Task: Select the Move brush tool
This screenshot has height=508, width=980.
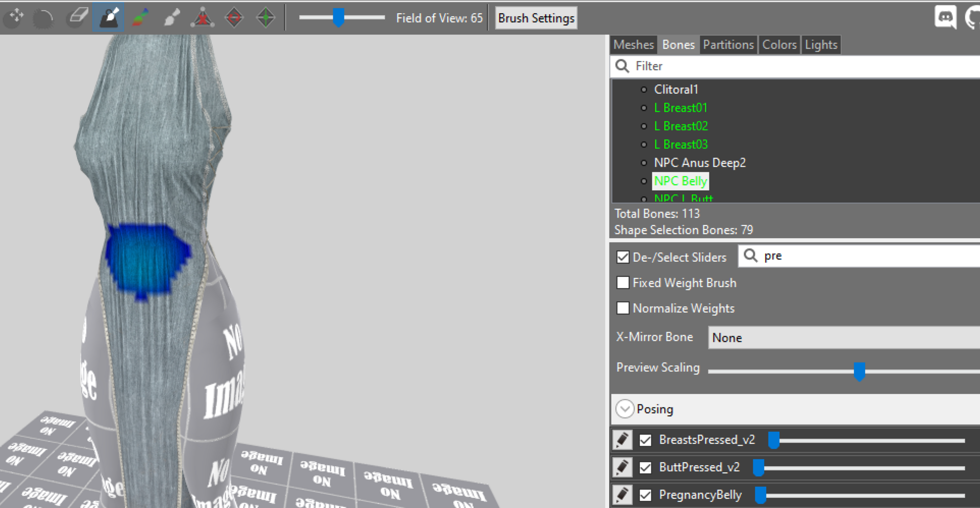Action: [14, 17]
